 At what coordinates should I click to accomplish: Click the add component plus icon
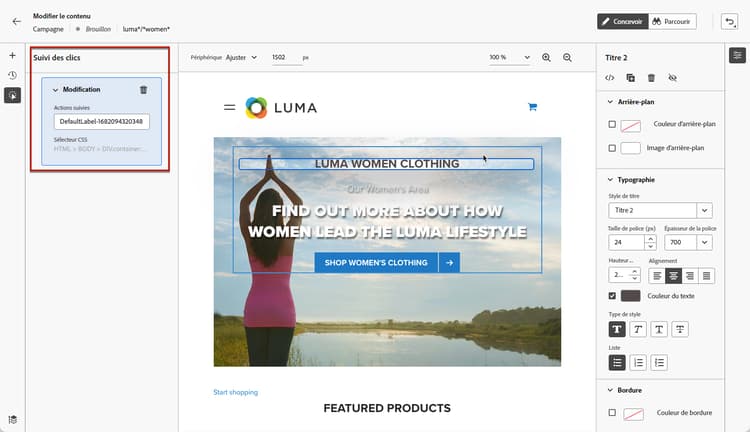12,55
